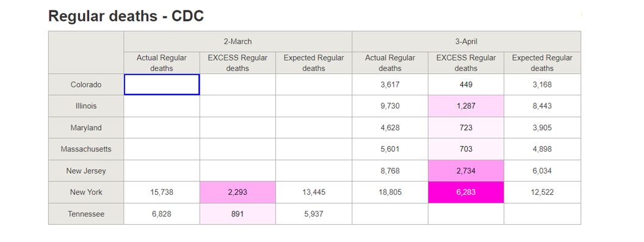The width and height of the screenshot is (644, 242).
Task: Select New Jersey's 2,734 excess deaths cell
Action: [x=466, y=171]
